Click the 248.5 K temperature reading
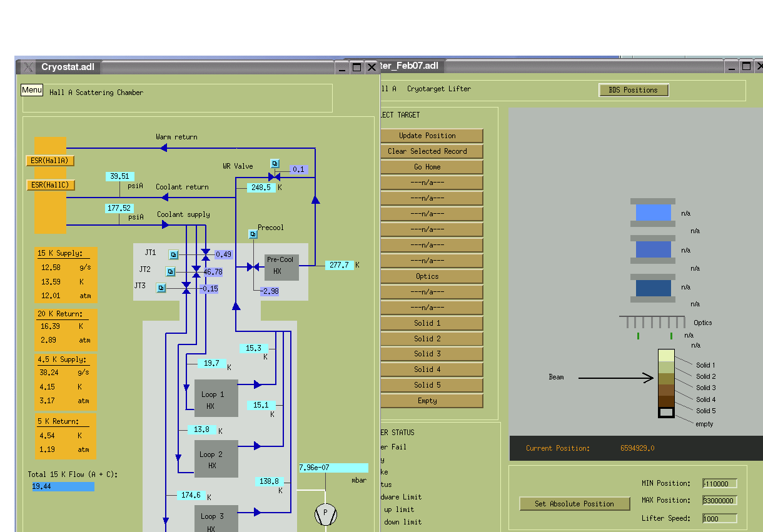The image size is (763, 532). 261,188
